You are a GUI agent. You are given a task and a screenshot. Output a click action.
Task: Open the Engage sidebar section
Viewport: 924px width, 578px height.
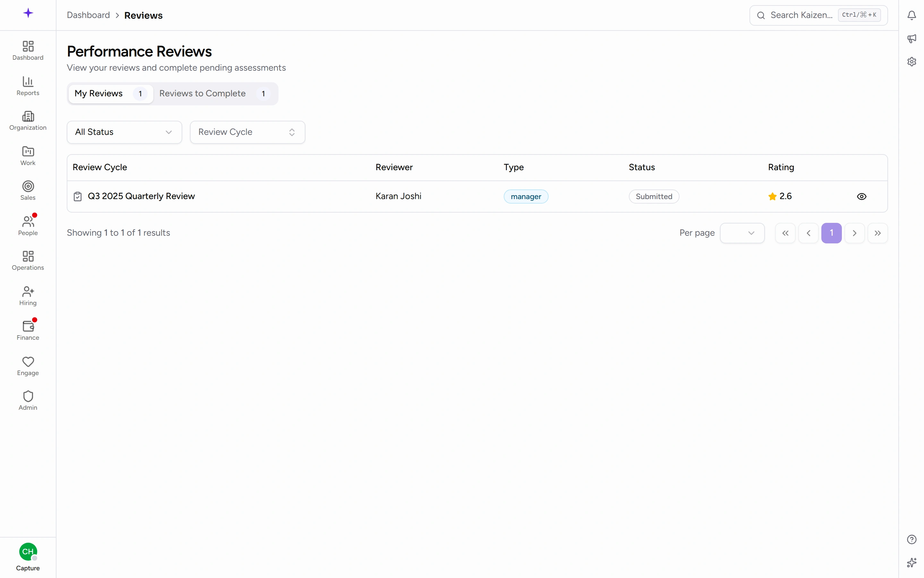(28, 366)
